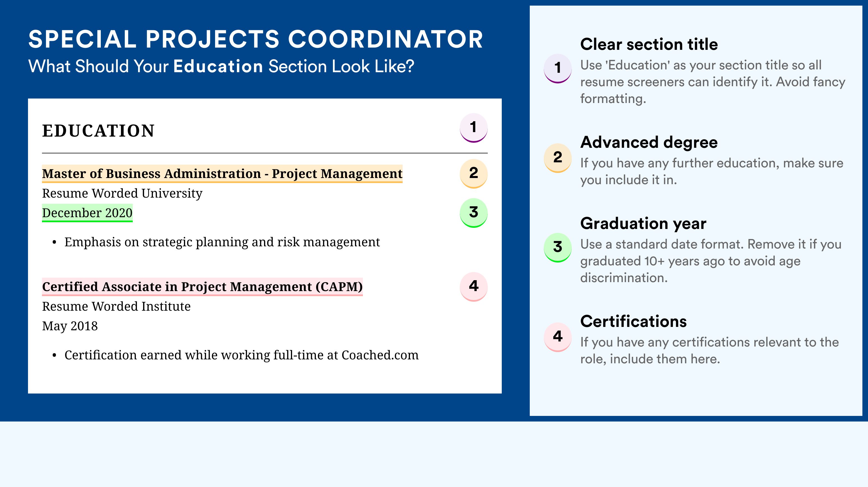Click the Resume Worded Institute text
The height and width of the screenshot is (487, 868).
click(x=116, y=306)
